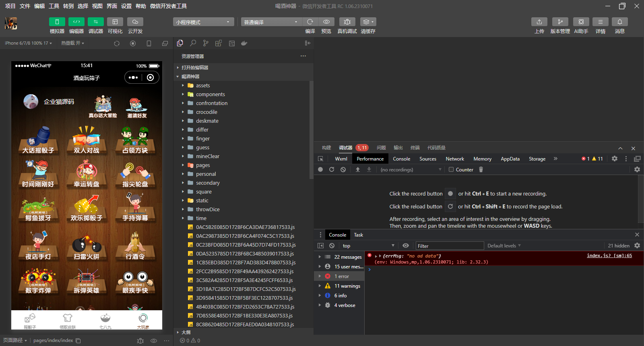Select the 11 warnings filter
Image resolution: width=644 pixels, height=346 pixels.
(347, 286)
